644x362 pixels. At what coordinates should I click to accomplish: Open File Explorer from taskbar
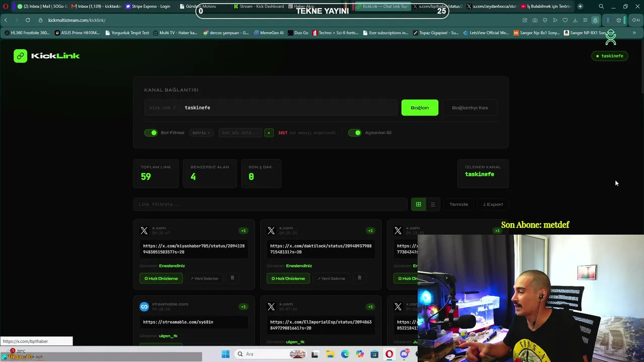click(x=330, y=354)
